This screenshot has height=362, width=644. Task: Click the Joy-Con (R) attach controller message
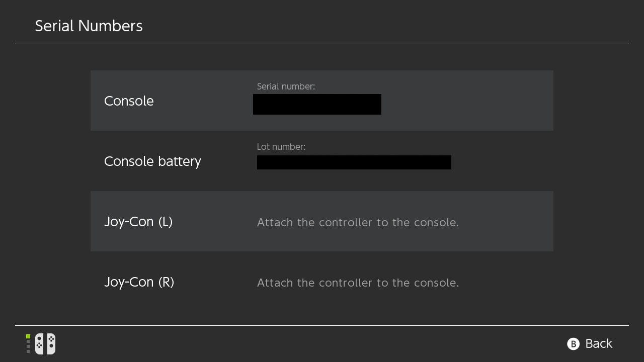coord(358,283)
